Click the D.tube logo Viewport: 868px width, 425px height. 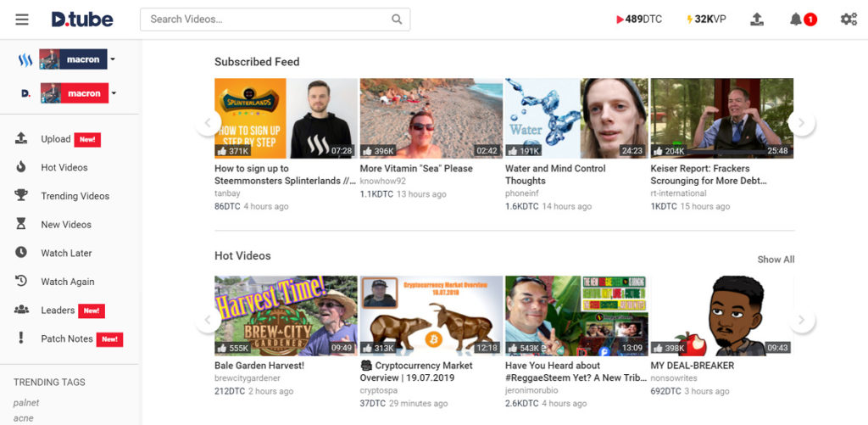82,20
